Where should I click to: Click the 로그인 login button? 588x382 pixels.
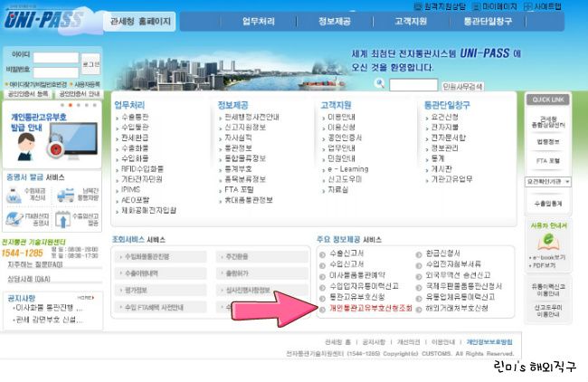pos(90,64)
